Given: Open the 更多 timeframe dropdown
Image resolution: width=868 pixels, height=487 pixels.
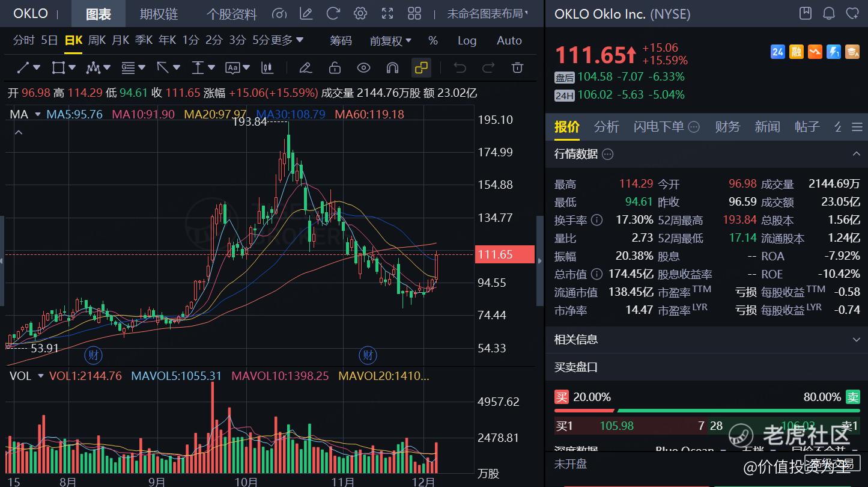Looking at the screenshot, I should [x=288, y=40].
